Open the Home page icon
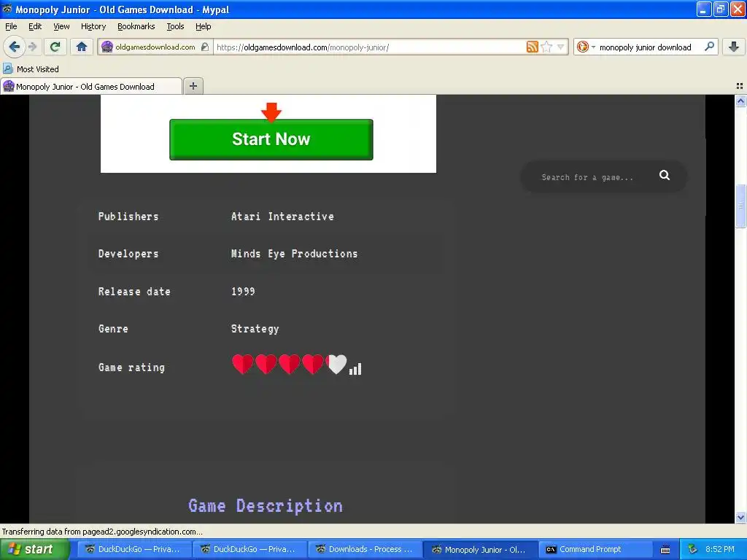Screen dimensions: 747x560 click(82, 47)
